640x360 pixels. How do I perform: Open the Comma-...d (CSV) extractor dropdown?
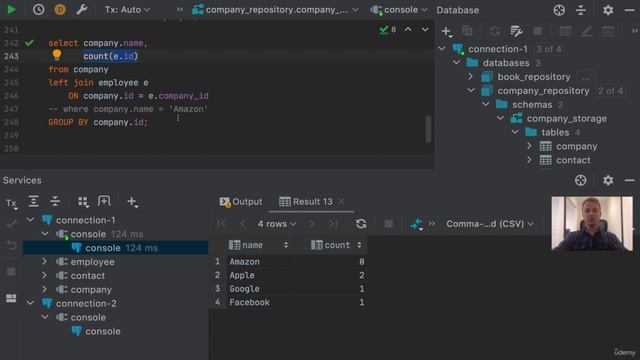point(489,224)
